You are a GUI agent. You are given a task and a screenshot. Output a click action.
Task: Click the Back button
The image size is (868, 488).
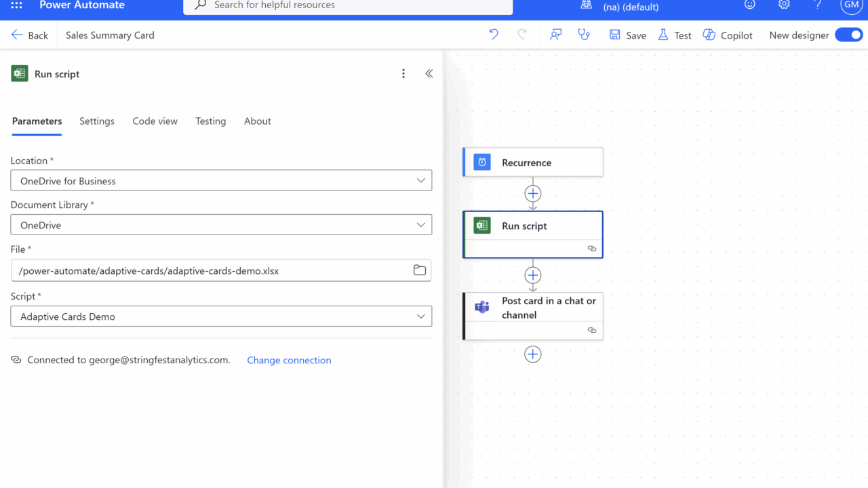[30, 35]
